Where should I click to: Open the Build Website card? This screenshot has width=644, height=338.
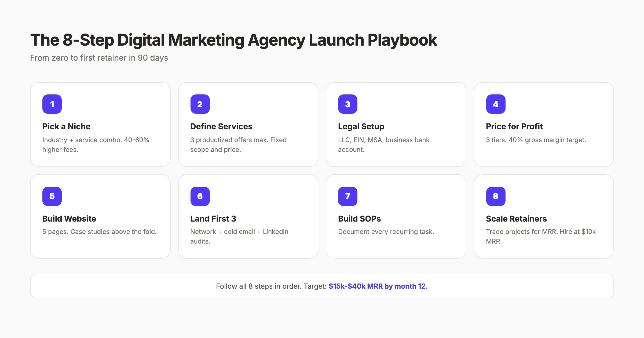pos(100,216)
